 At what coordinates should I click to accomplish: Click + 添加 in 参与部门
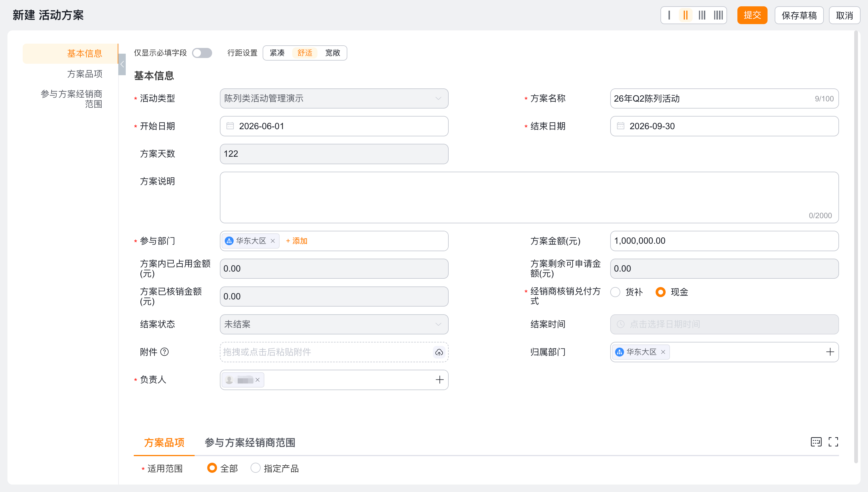click(x=297, y=241)
